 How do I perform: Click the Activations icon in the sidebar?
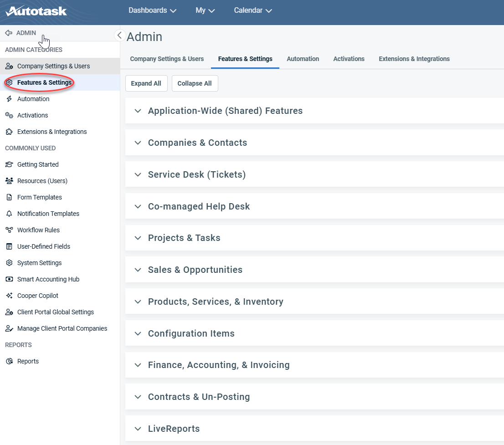pos(10,115)
